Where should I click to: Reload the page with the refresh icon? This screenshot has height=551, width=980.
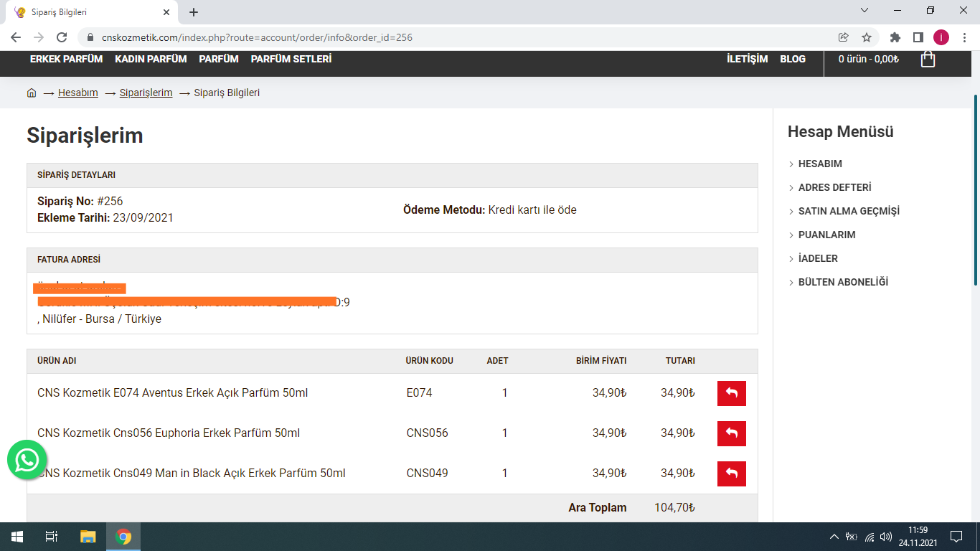pos(62,37)
